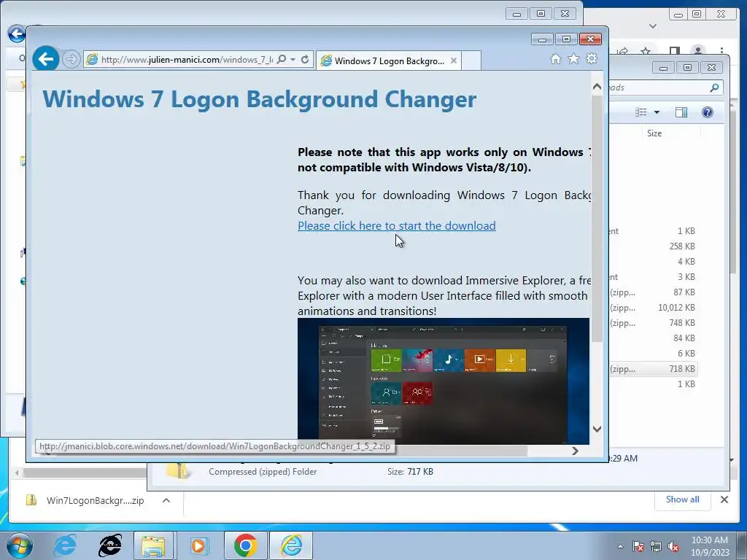Click the horizontal scrollbar right arrow on page

tap(575, 451)
